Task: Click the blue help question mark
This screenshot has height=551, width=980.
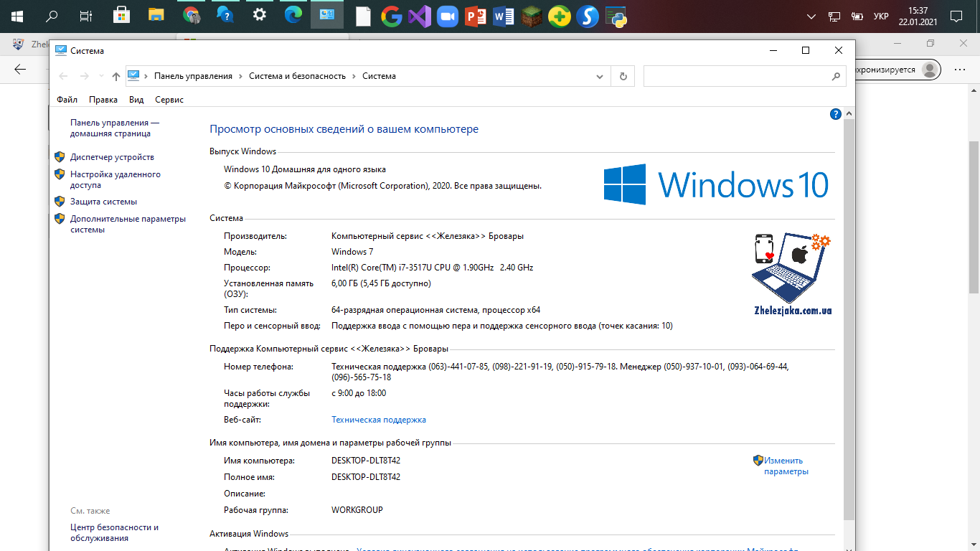Action: tap(835, 114)
